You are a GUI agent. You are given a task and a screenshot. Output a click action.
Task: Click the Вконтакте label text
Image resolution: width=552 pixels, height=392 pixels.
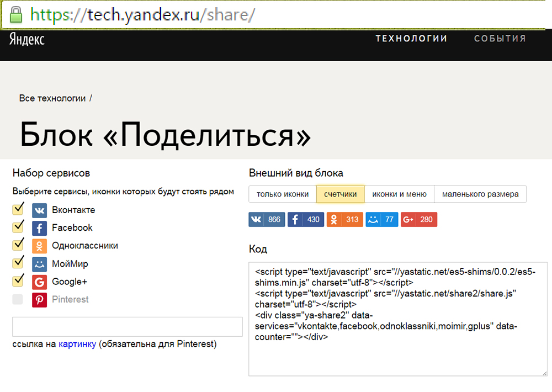pyautogui.click(x=73, y=210)
